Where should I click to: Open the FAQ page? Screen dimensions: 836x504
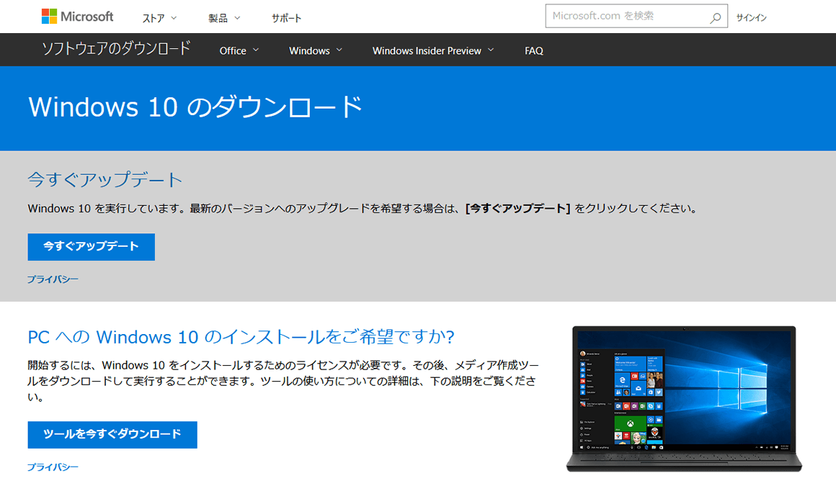[x=533, y=50]
